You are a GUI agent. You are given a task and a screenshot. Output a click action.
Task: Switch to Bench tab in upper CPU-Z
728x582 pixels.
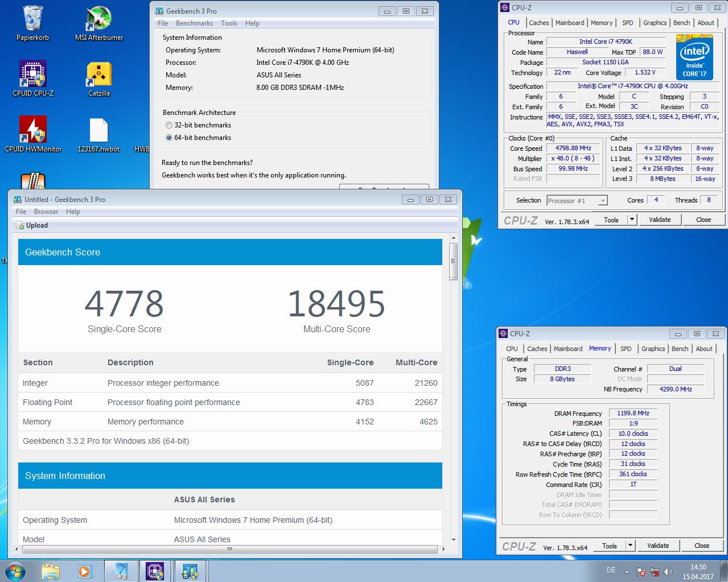tap(681, 23)
